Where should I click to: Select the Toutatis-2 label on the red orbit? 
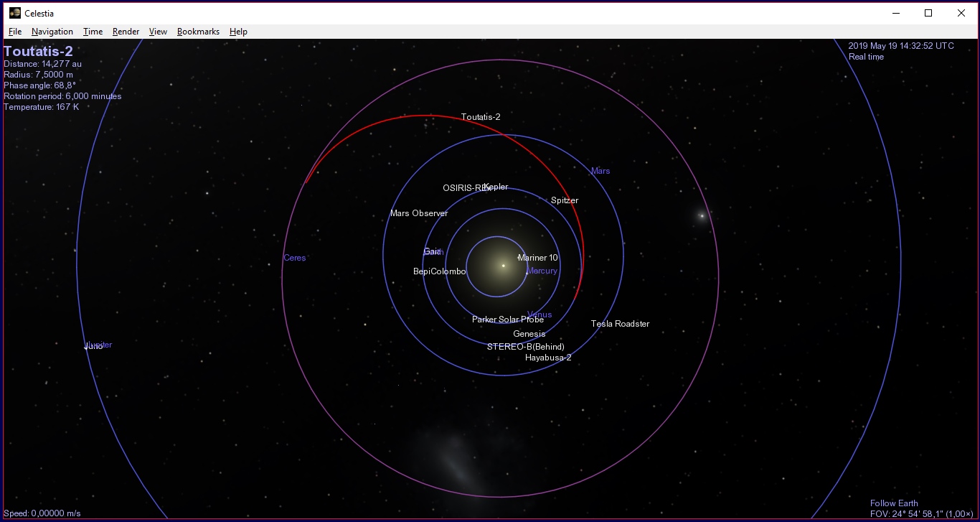coord(481,117)
